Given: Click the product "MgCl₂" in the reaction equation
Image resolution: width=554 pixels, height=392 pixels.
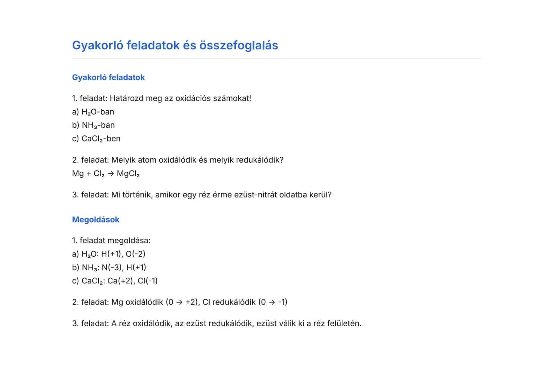Looking at the screenshot, I should click(128, 173).
